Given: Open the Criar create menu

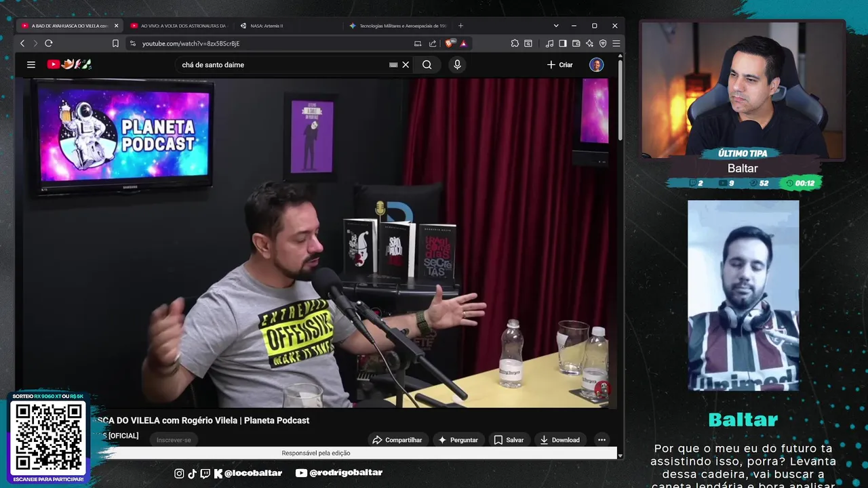Looking at the screenshot, I should (560, 65).
